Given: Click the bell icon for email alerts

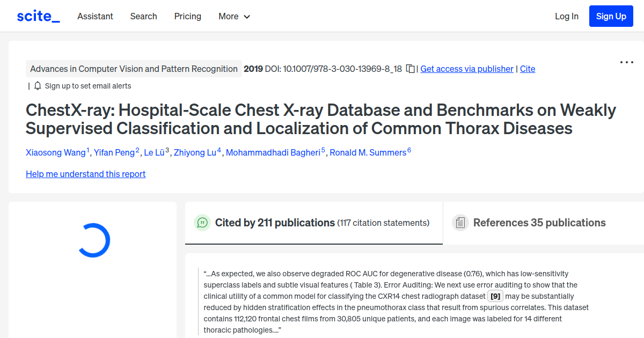Looking at the screenshot, I should click(x=36, y=85).
